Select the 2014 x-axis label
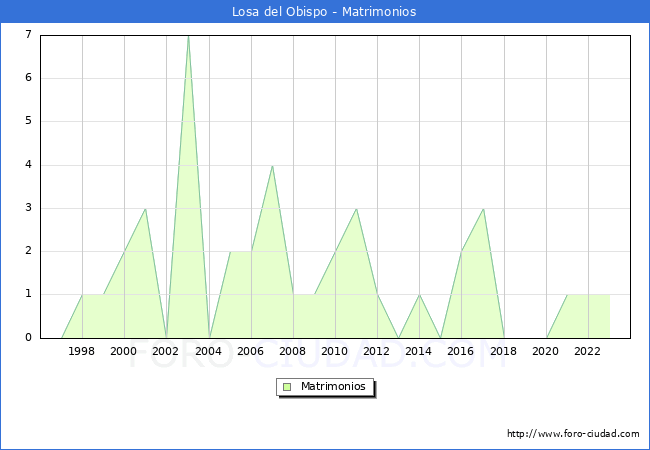The height and width of the screenshot is (450, 650). point(419,351)
